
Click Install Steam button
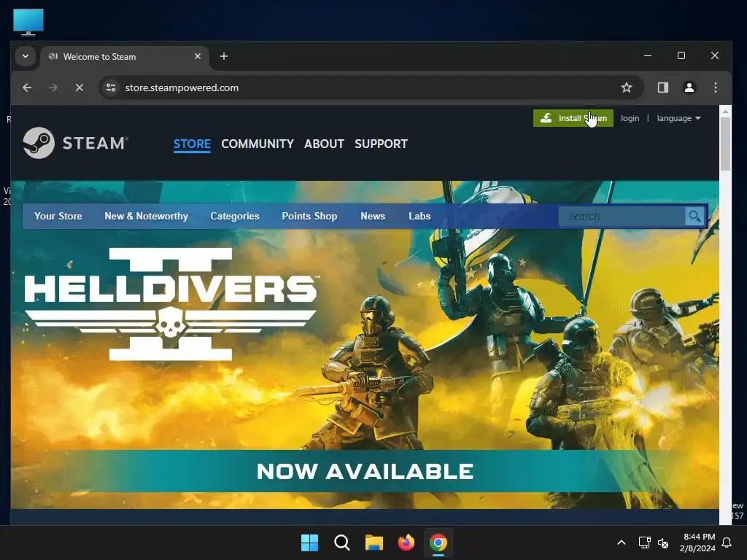(x=573, y=118)
